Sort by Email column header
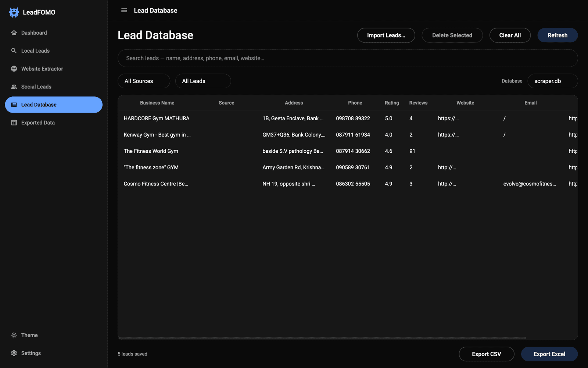The width and height of the screenshot is (588, 368). (x=531, y=103)
